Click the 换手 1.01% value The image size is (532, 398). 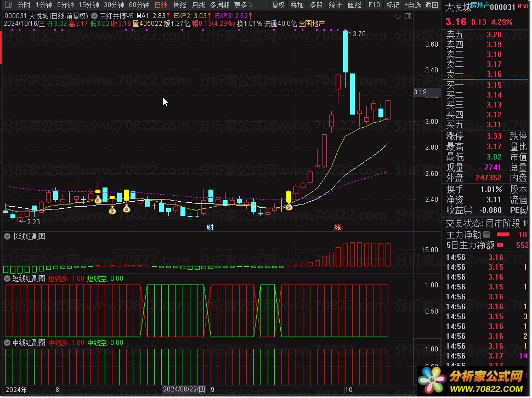pyautogui.click(x=491, y=189)
